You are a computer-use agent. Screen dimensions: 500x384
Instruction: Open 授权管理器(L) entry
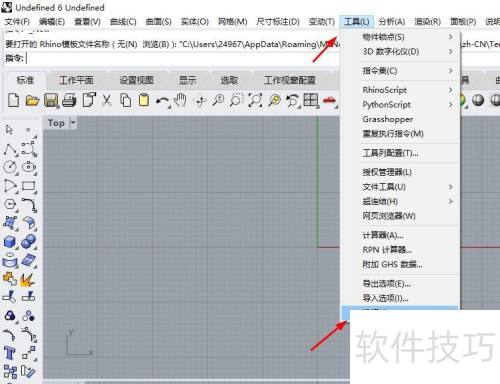tap(400, 172)
